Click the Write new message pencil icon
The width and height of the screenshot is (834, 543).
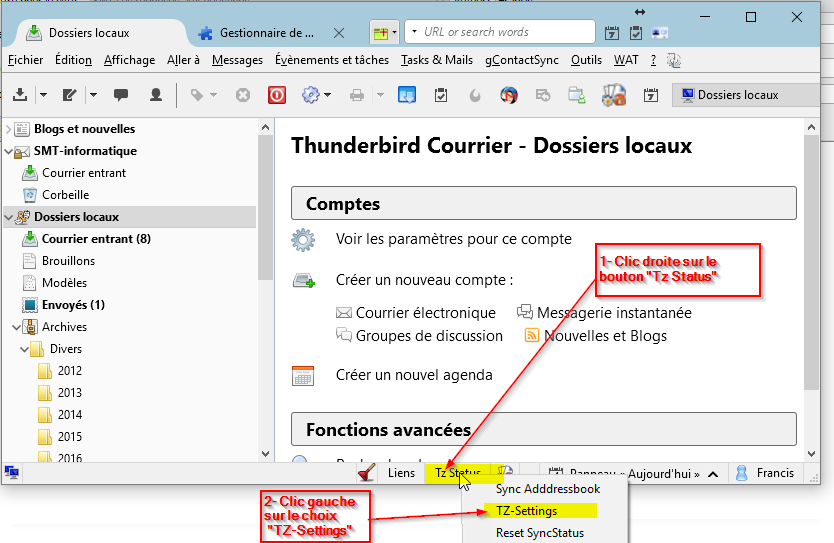[x=69, y=95]
